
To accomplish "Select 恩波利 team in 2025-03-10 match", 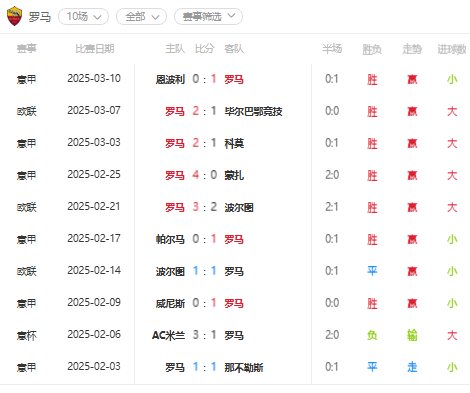I will click(170, 79).
